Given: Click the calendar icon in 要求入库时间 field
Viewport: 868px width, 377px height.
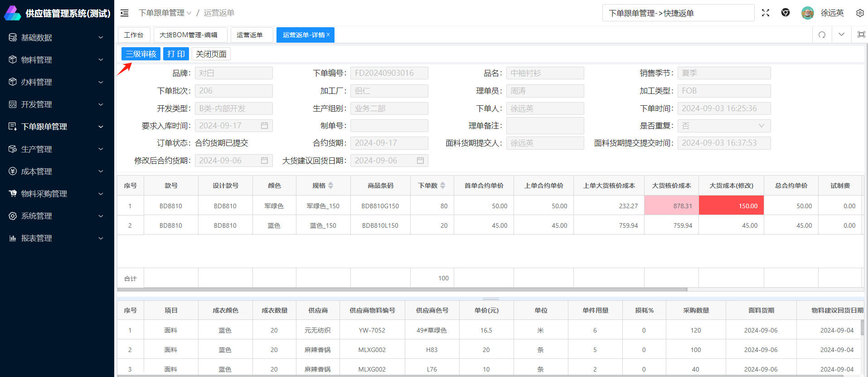Looking at the screenshot, I should (x=264, y=126).
